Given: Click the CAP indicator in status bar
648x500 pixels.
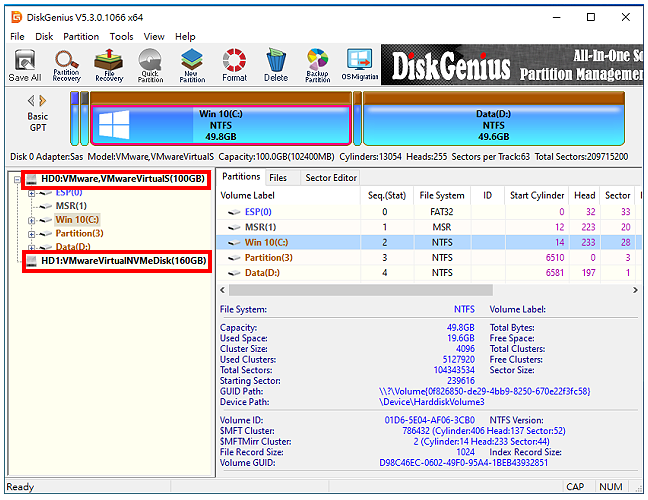Looking at the screenshot, I should (x=575, y=487).
